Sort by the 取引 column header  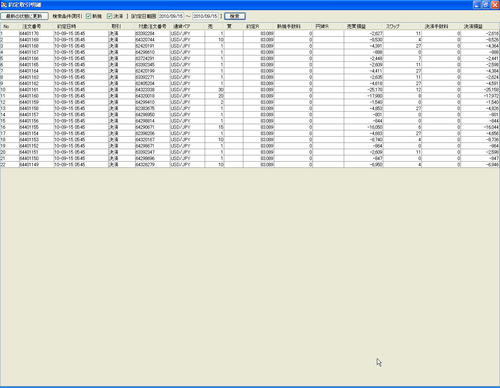click(x=121, y=26)
